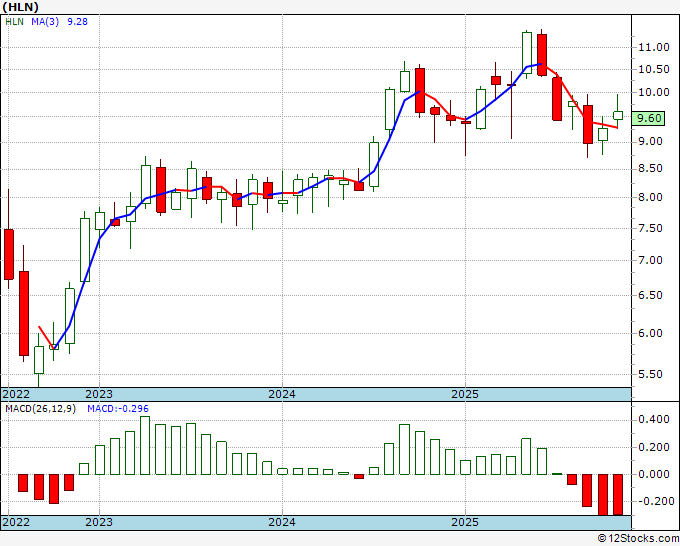Select the green HLN legend label

click(x=14, y=22)
